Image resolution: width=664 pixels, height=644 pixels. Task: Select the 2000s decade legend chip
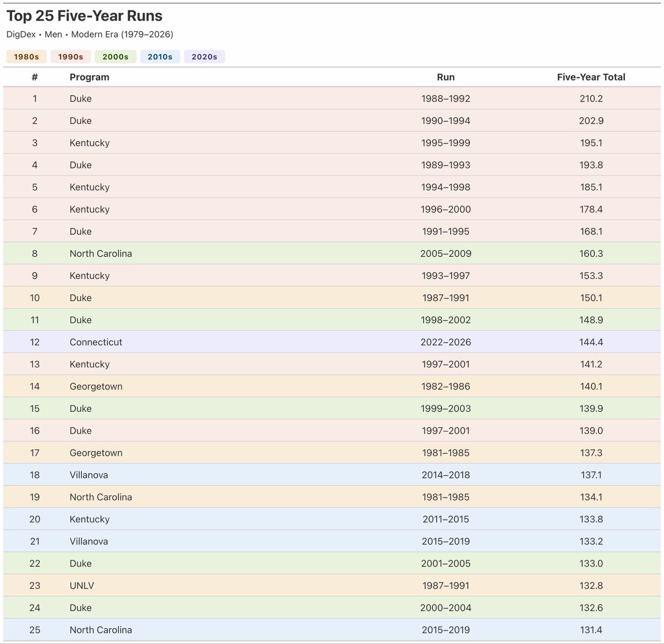click(x=116, y=56)
